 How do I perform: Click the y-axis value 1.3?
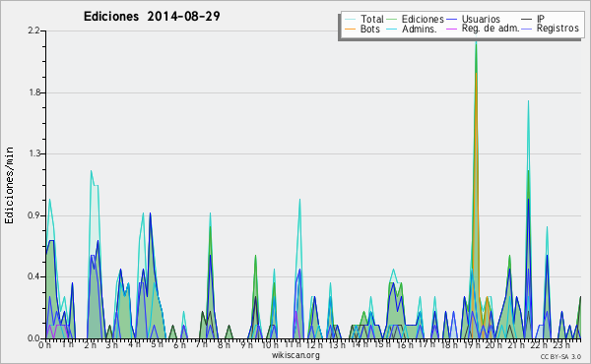click(x=33, y=153)
